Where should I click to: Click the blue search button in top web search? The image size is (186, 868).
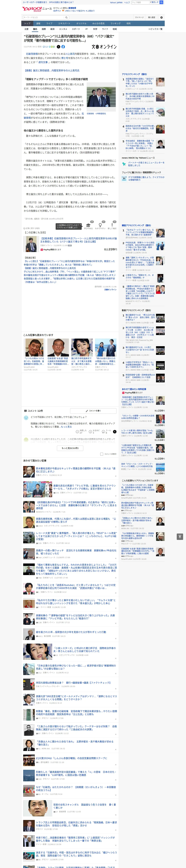(x=161, y=2)
